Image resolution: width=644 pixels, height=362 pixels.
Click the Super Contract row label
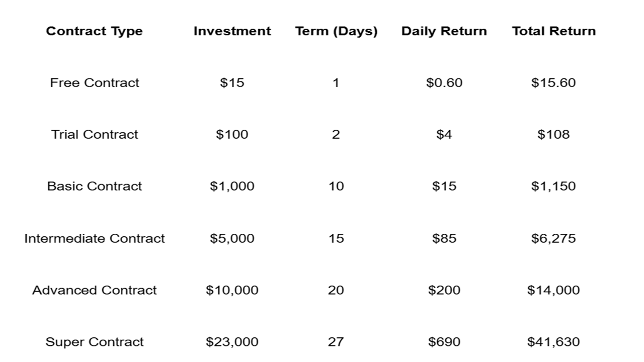[94, 342]
